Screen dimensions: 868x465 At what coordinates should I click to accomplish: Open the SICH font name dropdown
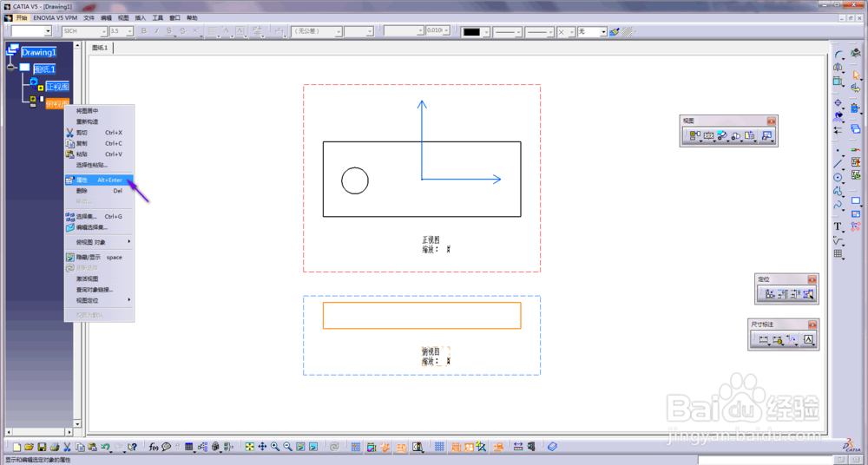pyautogui.click(x=103, y=31)
